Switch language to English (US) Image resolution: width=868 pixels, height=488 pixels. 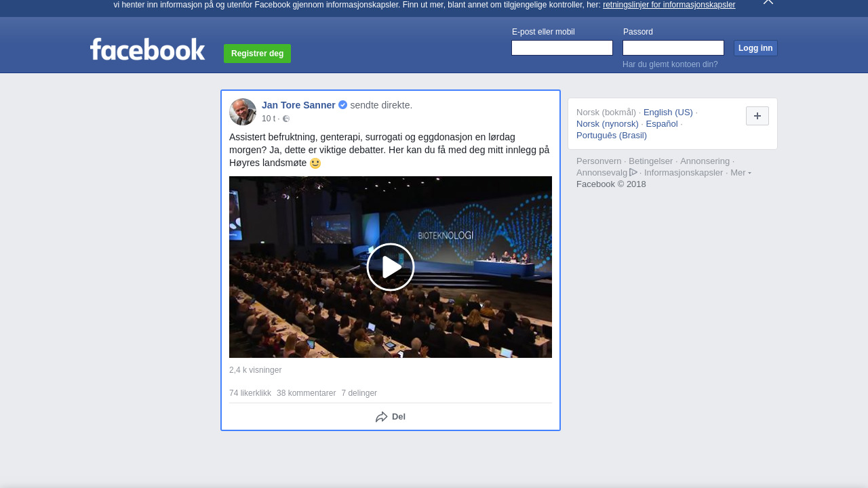point(668,113)
